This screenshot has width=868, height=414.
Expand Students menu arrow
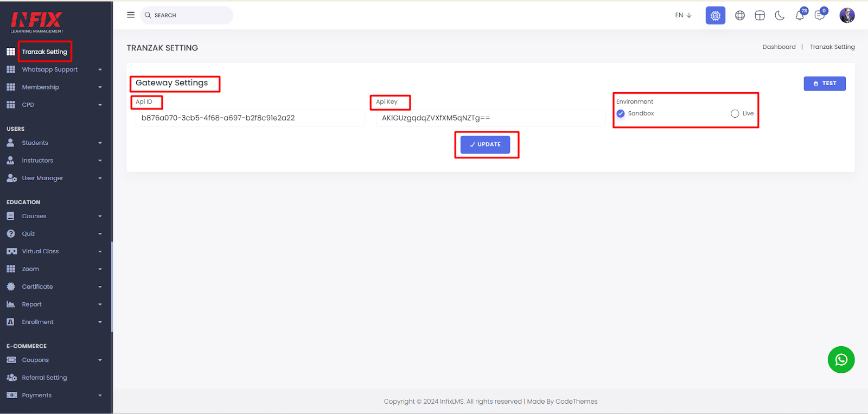pyautogui.click(x=100, y=143)
